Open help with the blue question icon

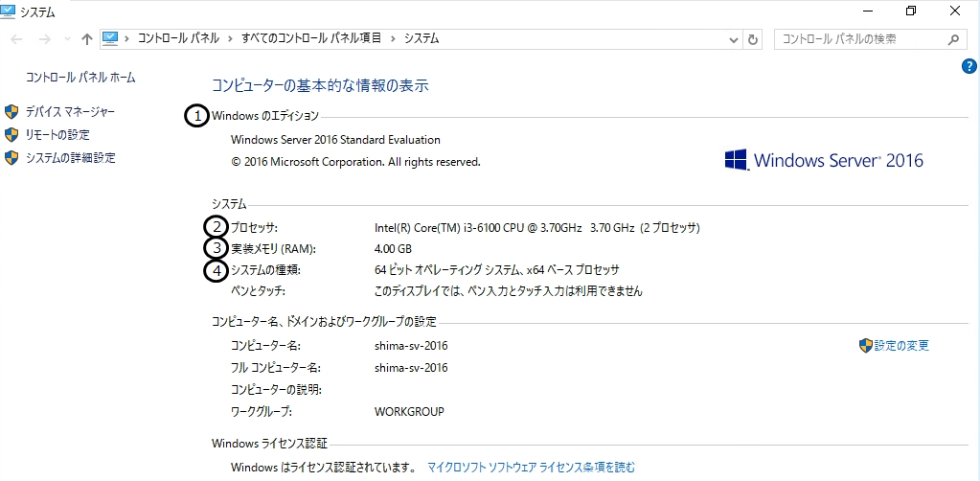(x=969, y=66)
